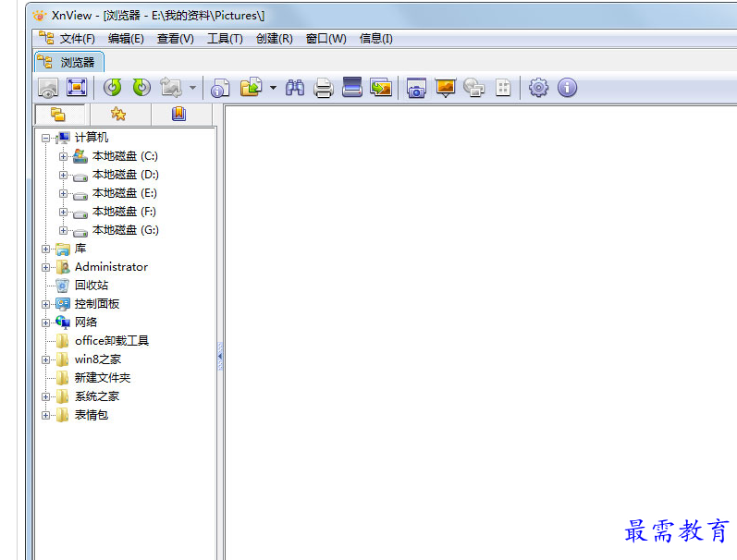
Task: Select 库 in folder tree
Action: coord(80,248)
